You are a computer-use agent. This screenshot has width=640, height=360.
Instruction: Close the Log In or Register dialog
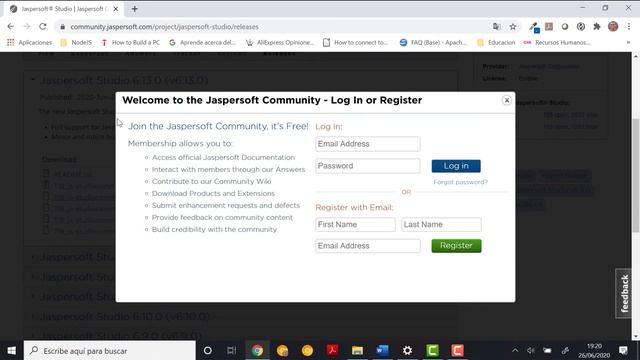pyautogui.click(x=507, y=100)
